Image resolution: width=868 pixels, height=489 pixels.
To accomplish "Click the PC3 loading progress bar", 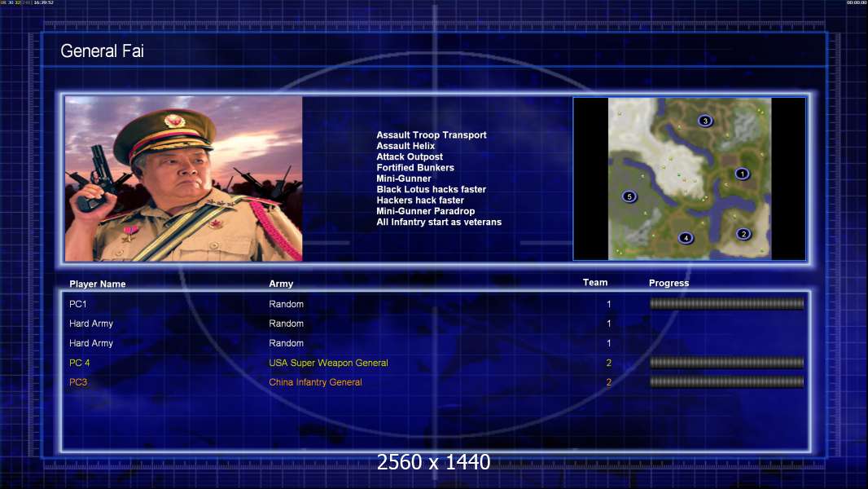I will [727, 382].
